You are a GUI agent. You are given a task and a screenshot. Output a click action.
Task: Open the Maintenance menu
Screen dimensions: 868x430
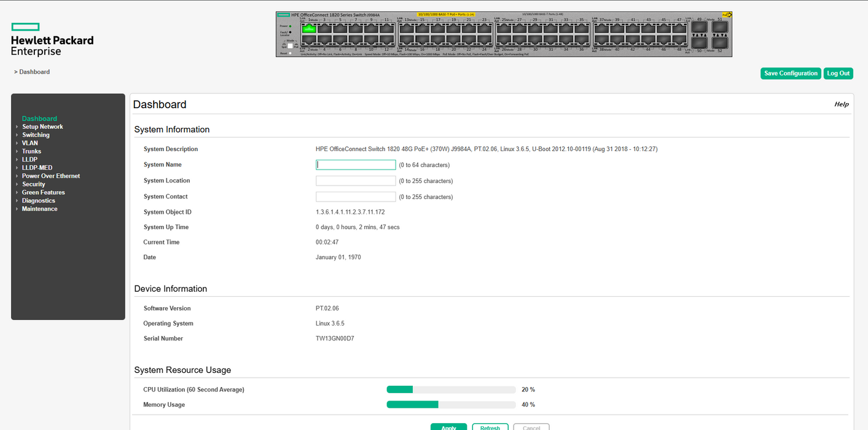coord(40,209)
